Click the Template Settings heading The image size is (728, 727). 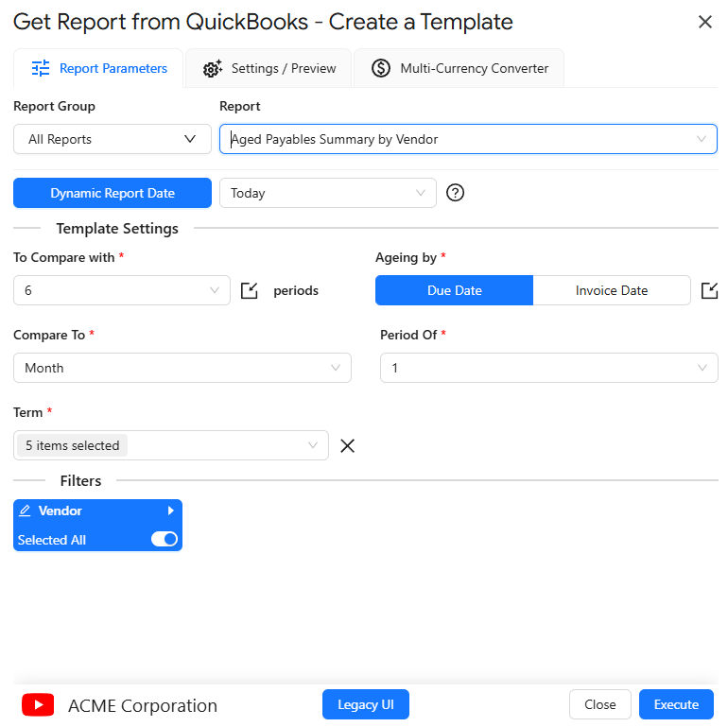click(117, 229)
